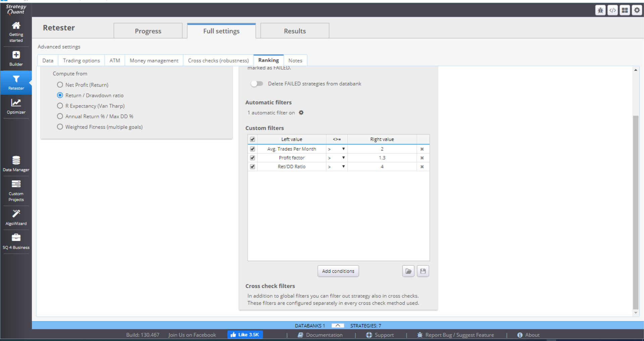Click the layout grid icon top right
644x341 pixels.
[625, 10]
